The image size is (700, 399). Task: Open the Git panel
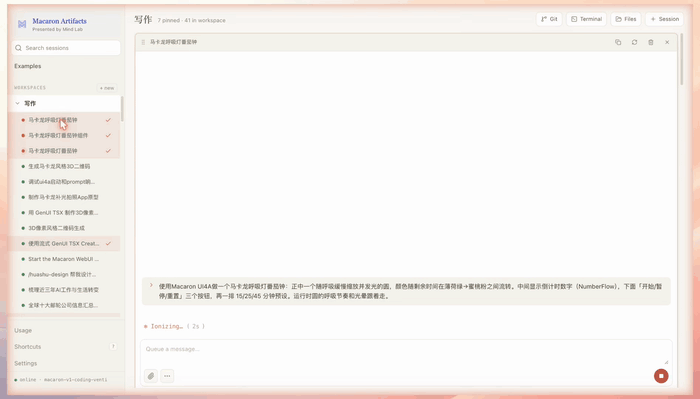549,19
